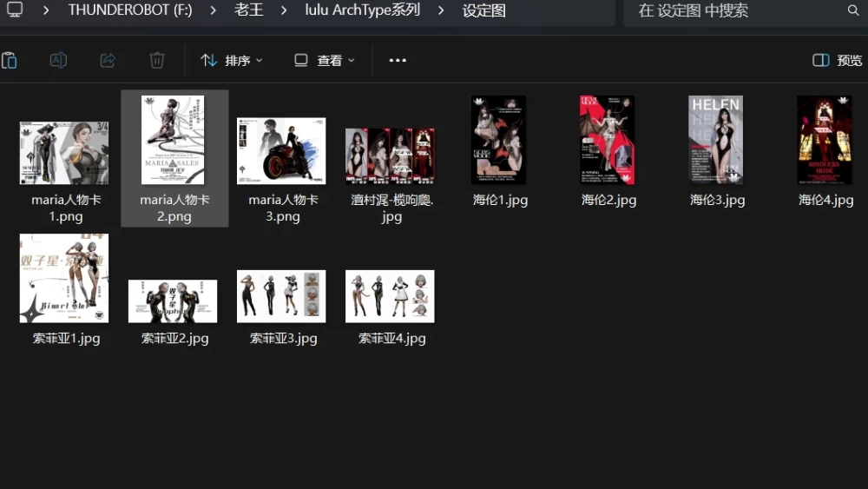Select the 海伦3.jpg HELEN thumbnail
The image size is (868, 489).
[716, 140]
